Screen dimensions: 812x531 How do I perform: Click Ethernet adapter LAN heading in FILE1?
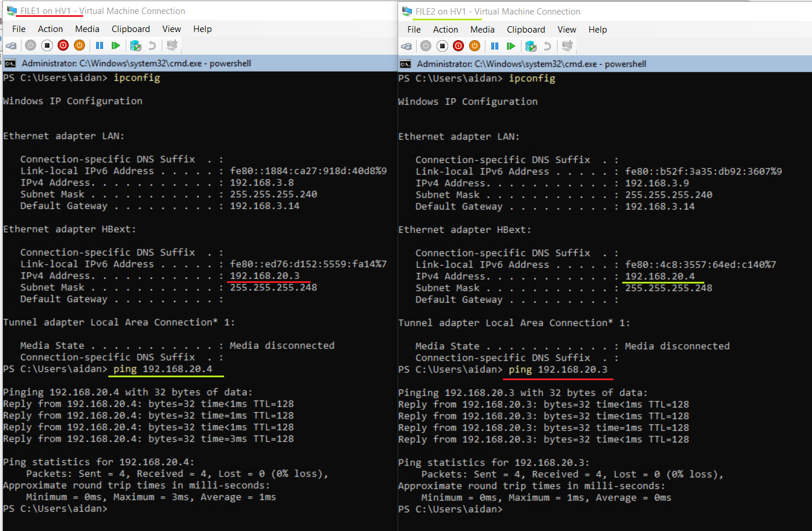coord(63,136)
